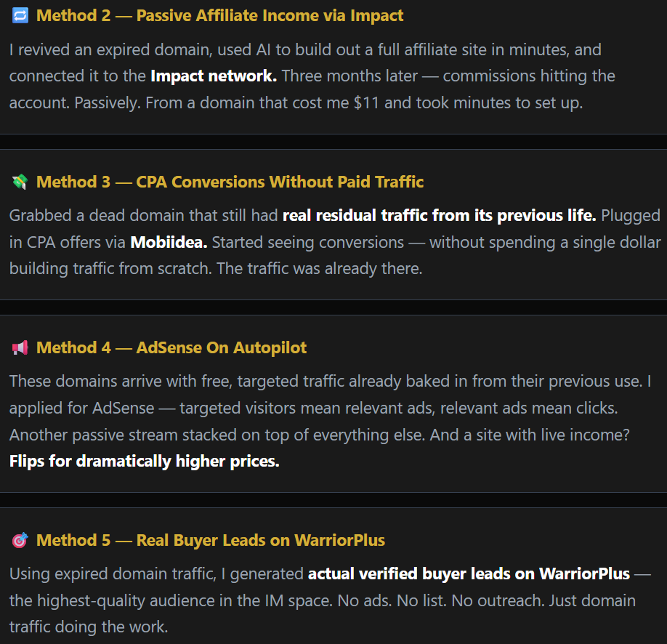
Task: Select the Method 2 Passive Affiliate Income heading
Action: coord(219,15)
